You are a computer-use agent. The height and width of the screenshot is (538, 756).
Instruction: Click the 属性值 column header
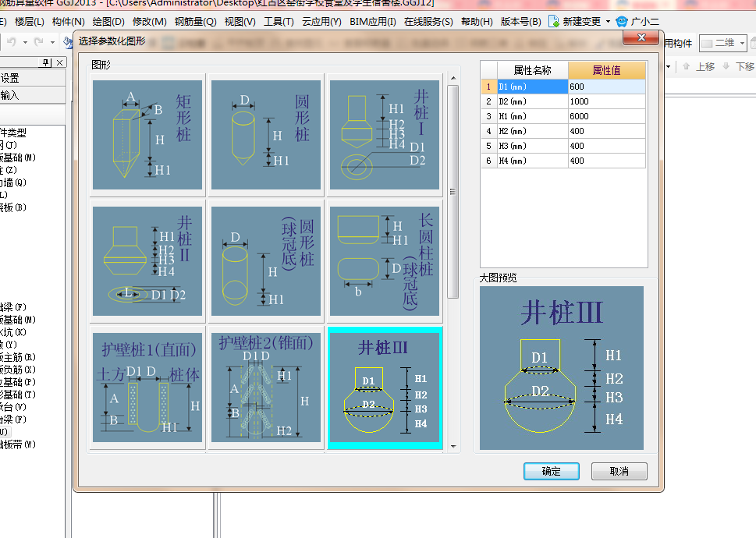(x=606, y=70)
